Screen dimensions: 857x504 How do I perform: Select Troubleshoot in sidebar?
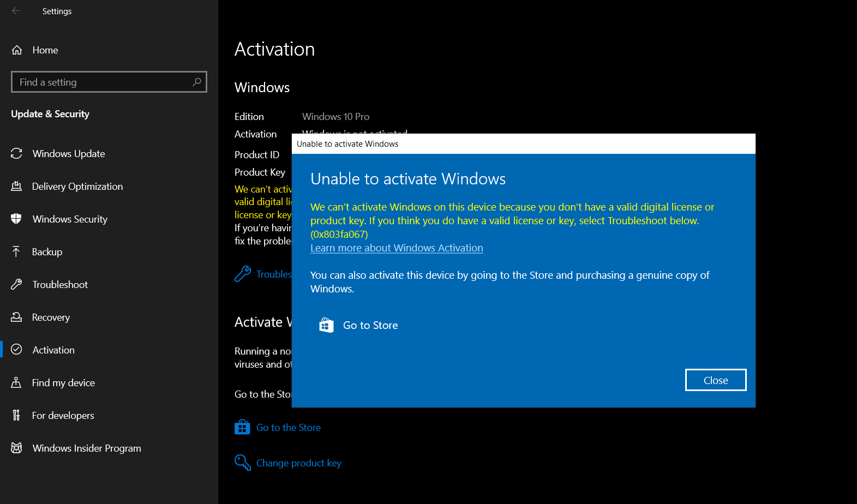coord(60,285)
